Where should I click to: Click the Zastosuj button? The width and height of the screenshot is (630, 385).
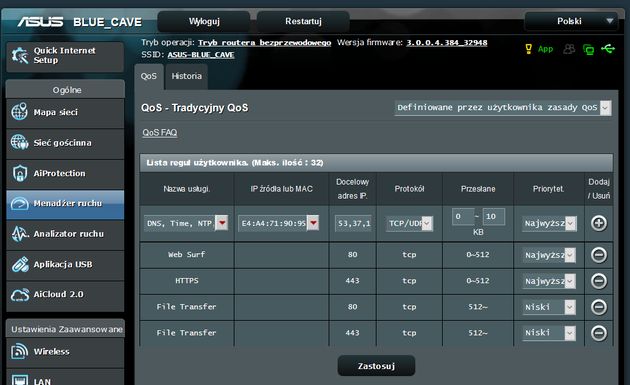coord(376,366)
